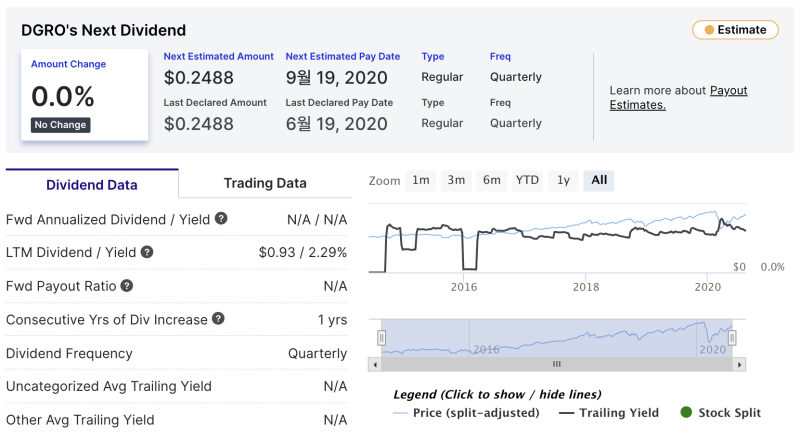Click the Uncategorized Avg Trailing Yield label
Image resolution: width=800 pixels, height=439 pixels.
click(109, 386)
